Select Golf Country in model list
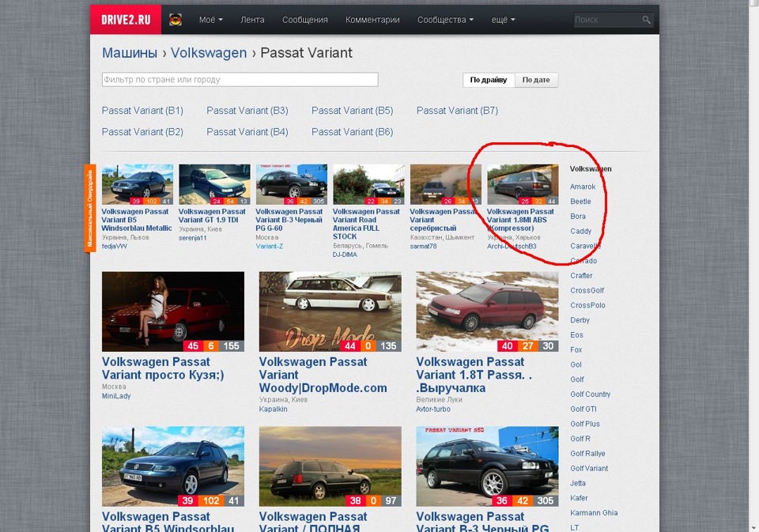The image size is (759, 532). click(590, 394)
